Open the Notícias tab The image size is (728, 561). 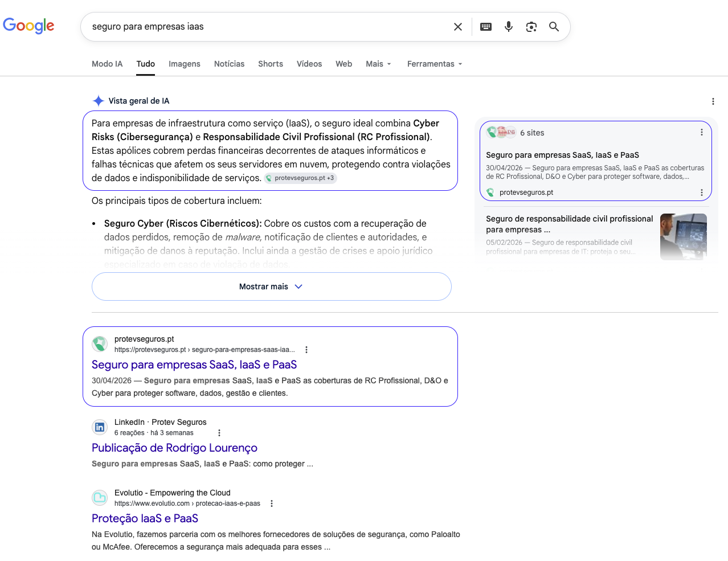pyautogui.click(x=229, y=64)
